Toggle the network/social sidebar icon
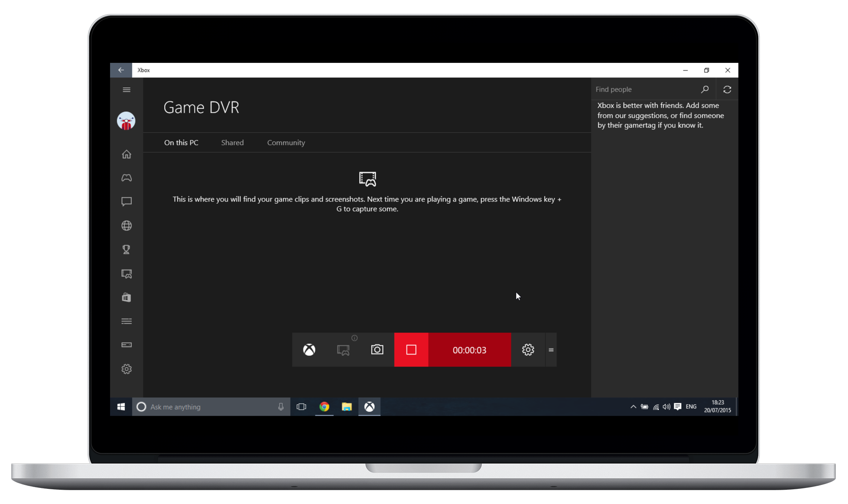 click(127, 226)
